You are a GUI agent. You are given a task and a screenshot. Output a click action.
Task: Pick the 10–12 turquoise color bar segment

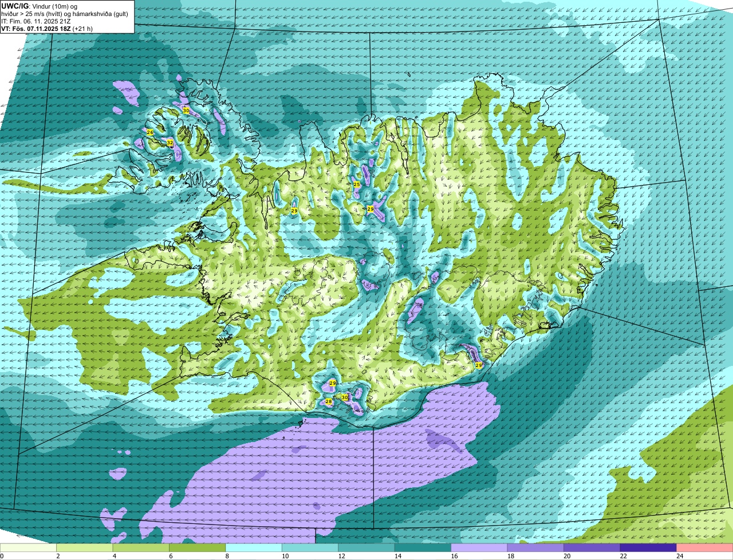coord(310,548)
